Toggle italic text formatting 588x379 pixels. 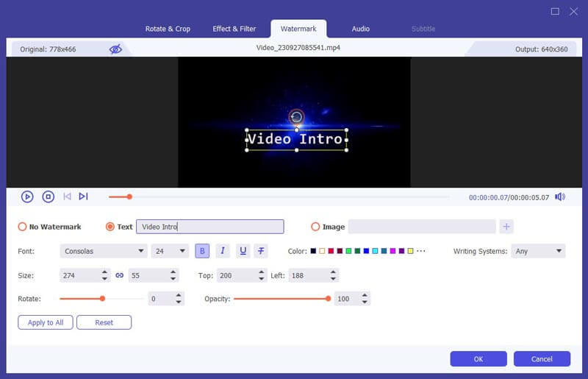[222, 251]
